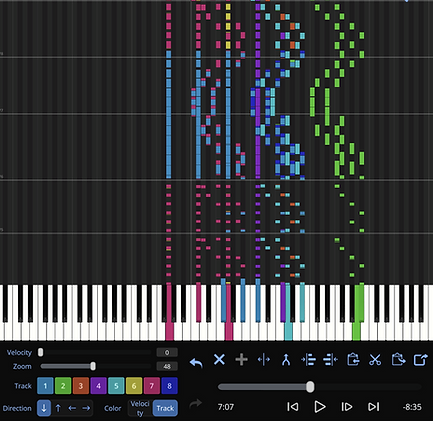
Task: Start playback with the play button
Action: pyautogui.click(x=320, y=407)
